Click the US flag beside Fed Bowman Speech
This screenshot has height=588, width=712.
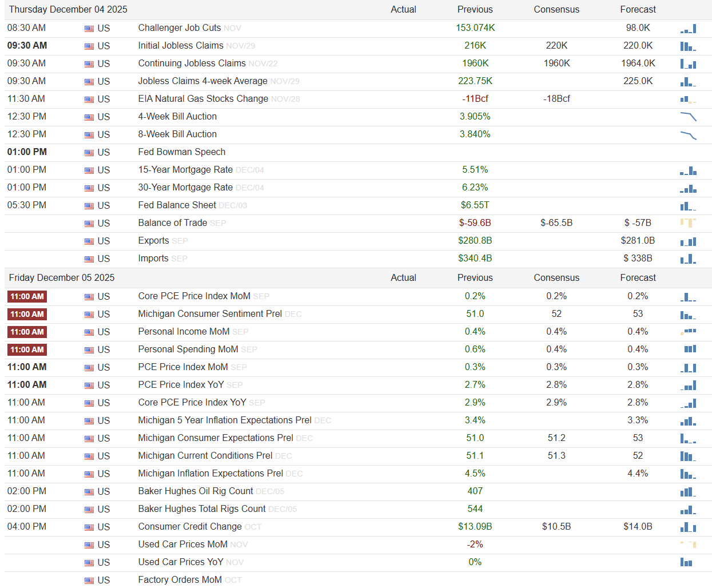click(x=89, y=153)
